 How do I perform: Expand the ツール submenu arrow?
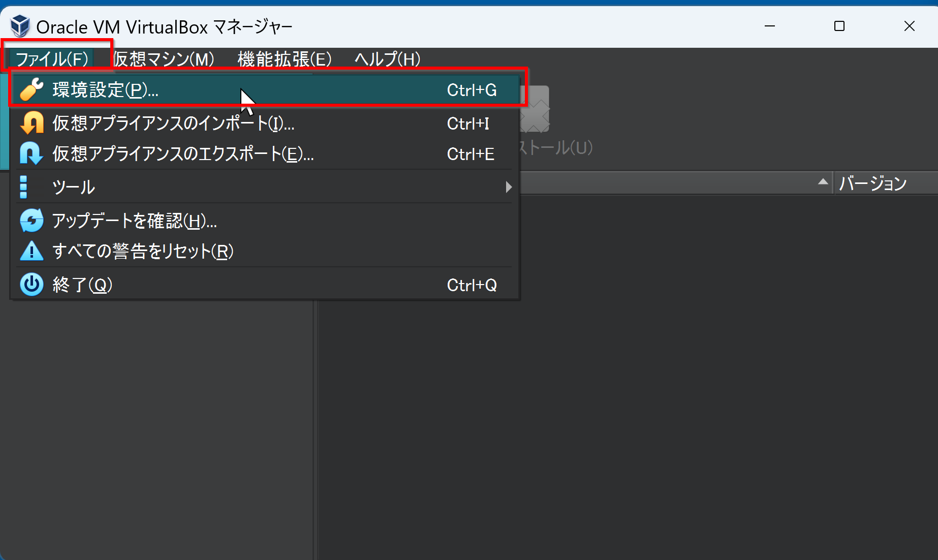tap(509, 187)
